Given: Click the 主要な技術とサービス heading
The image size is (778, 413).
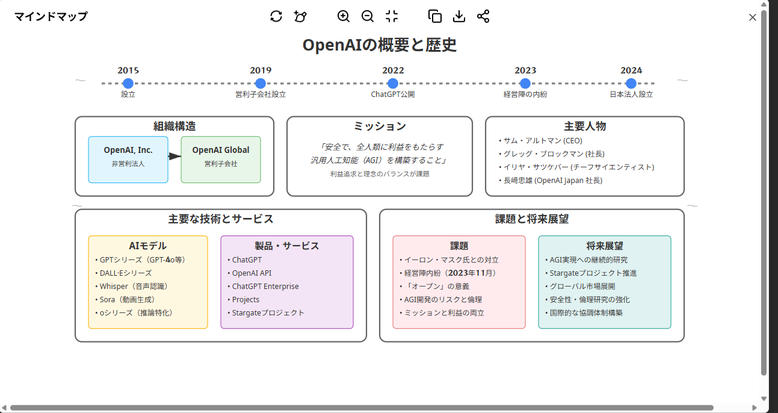Looking at the screenshot, I should pos(221,219).
